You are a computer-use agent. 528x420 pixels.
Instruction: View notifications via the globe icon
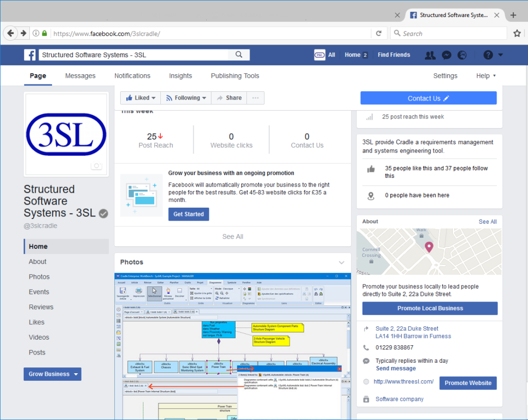click(462, 55)
